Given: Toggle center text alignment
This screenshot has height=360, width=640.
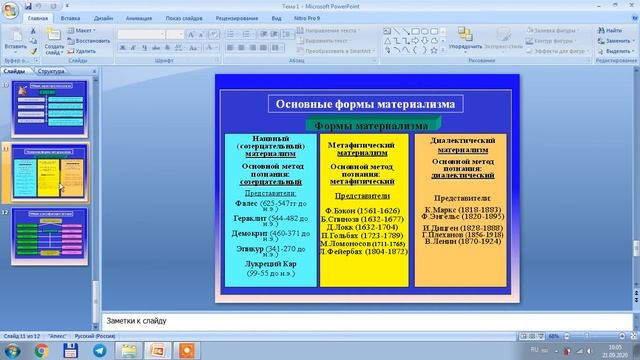Looking at the screenshot, I should click(x=241, y=48).
